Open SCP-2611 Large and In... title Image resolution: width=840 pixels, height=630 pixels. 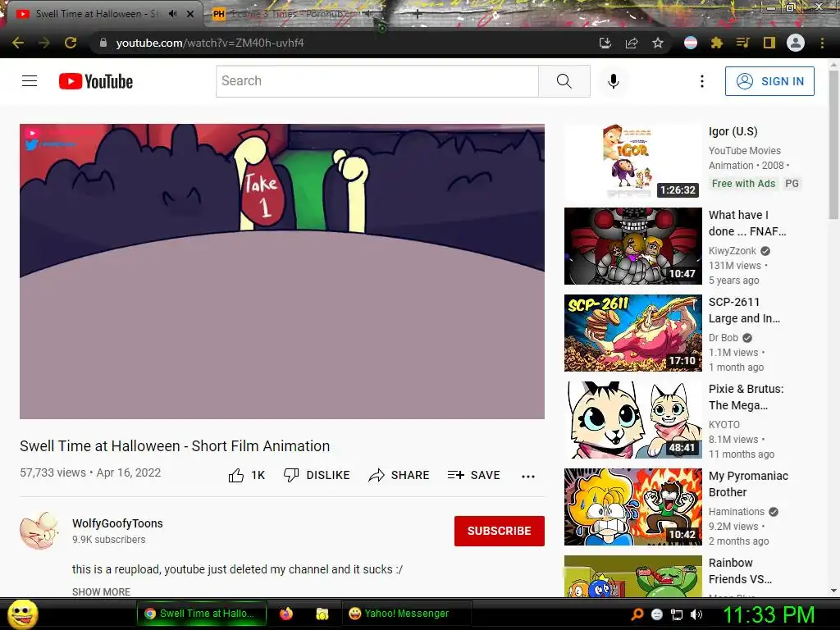coord(744,310)
